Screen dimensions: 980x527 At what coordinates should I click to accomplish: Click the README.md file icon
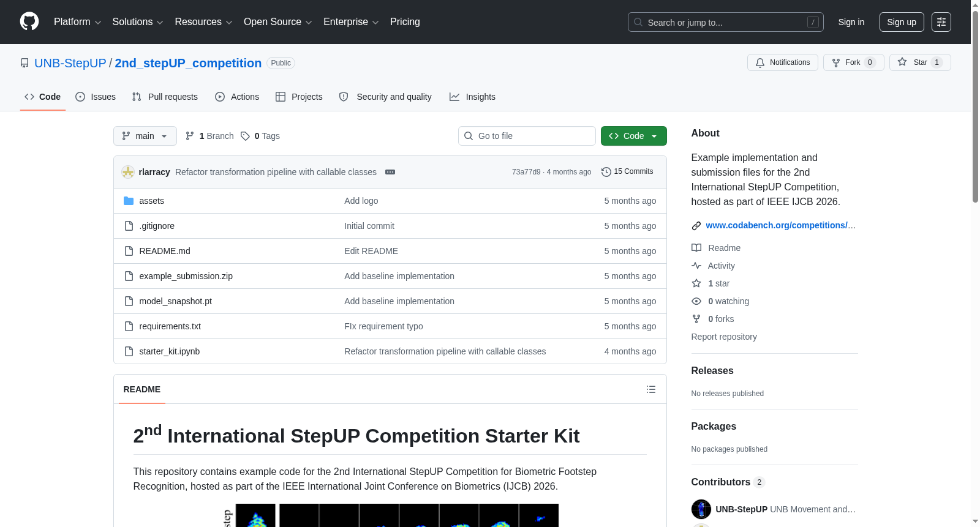tap(129, 251)
